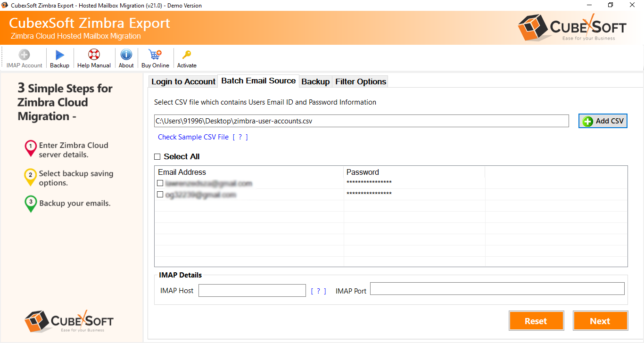Screen dimensions: 644x343
Task: Start Backup from the toolbar
Action: pyautogui.click(x=60, y=59)
